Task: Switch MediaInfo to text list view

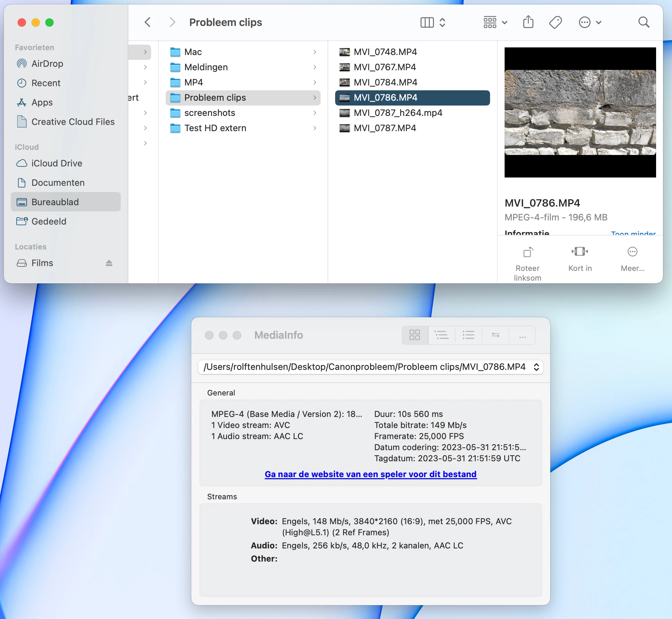Action: (x=468, y=335)
